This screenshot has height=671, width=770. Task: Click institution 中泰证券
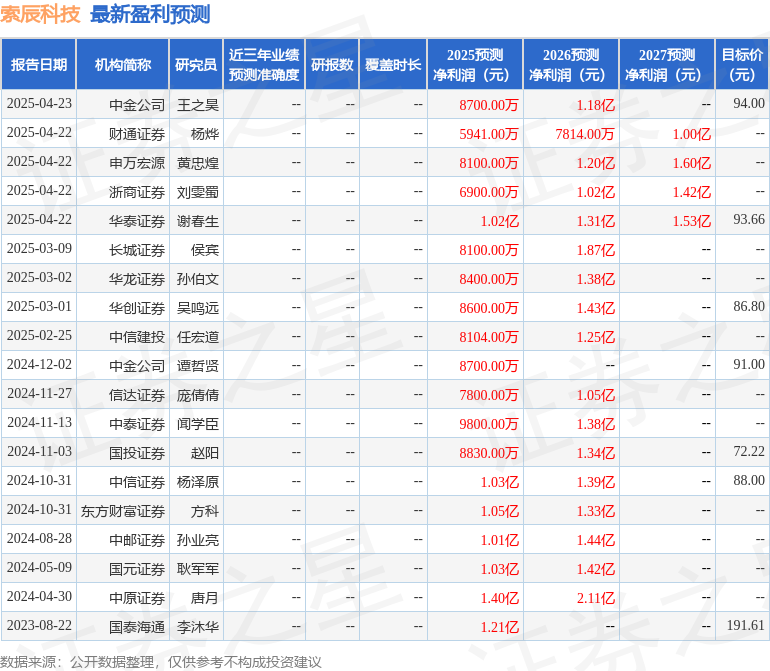pos(137,423)
